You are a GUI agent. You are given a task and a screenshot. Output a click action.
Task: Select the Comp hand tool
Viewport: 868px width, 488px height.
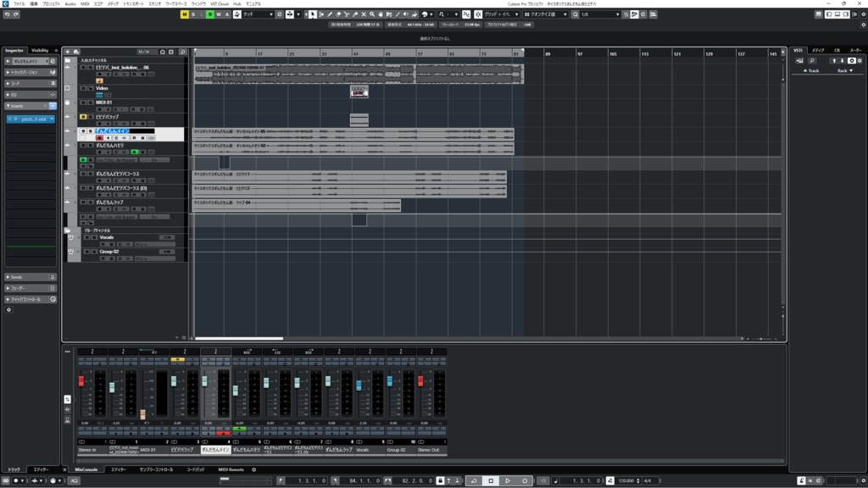coord(381,14)
